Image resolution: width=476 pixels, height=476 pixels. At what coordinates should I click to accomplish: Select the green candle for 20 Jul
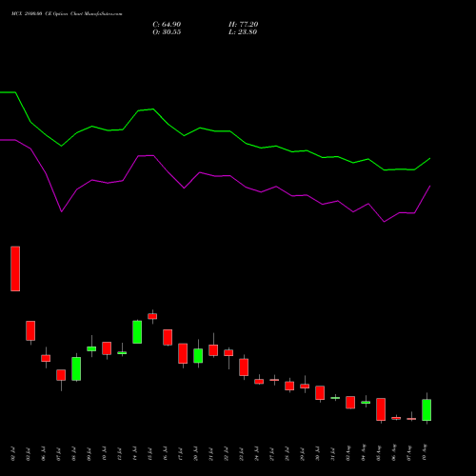pos(198,356)
